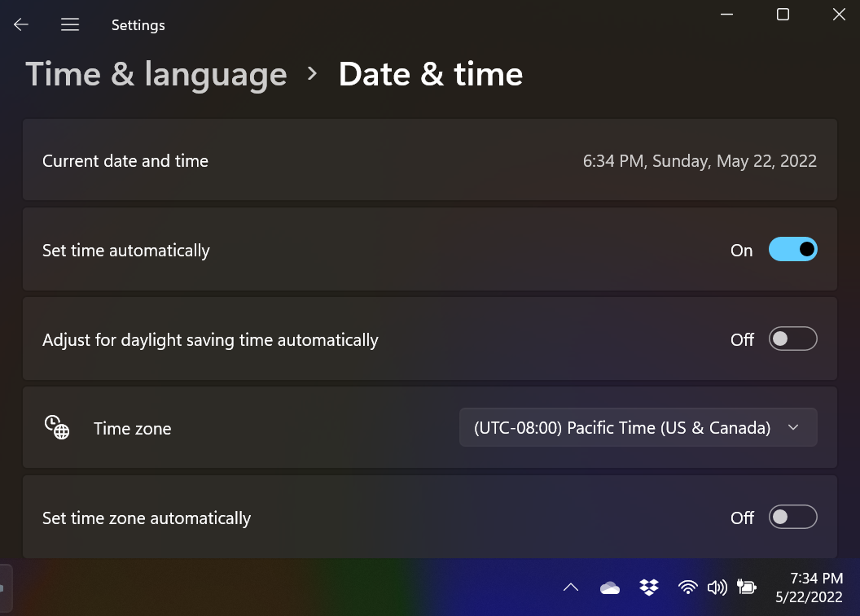Screen dimensions: 860x616
Task: Open the hamburger navigation menu
Action: 70,24
